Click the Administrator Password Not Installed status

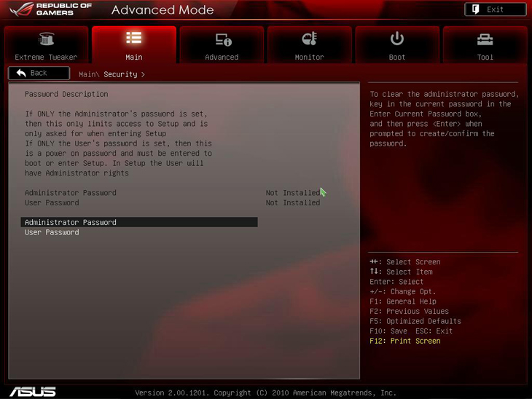click(292, 193)
